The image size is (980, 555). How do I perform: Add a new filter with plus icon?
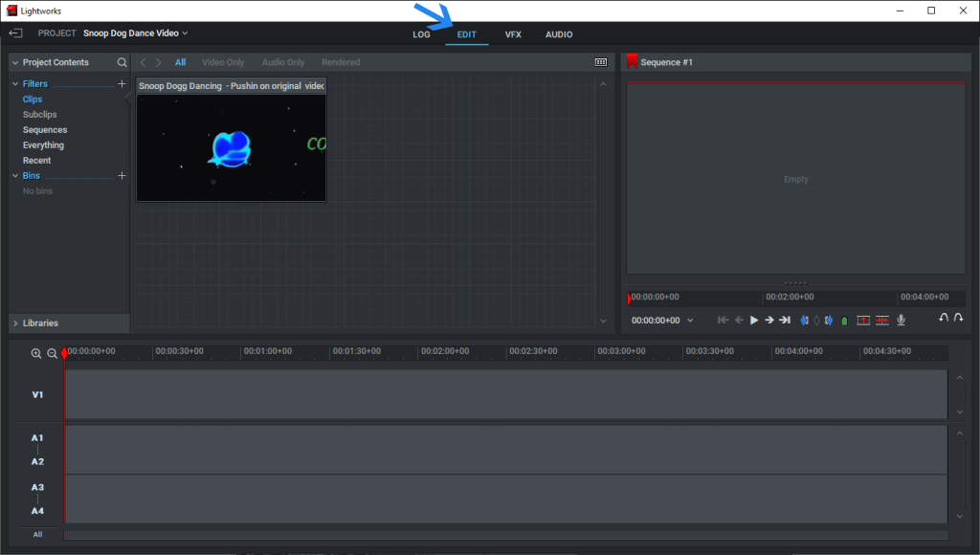click(x=122, y=84)
